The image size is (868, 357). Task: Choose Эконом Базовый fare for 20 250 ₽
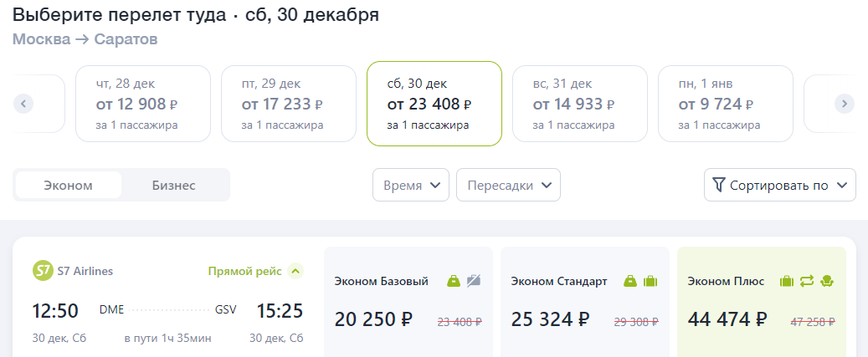408,302
